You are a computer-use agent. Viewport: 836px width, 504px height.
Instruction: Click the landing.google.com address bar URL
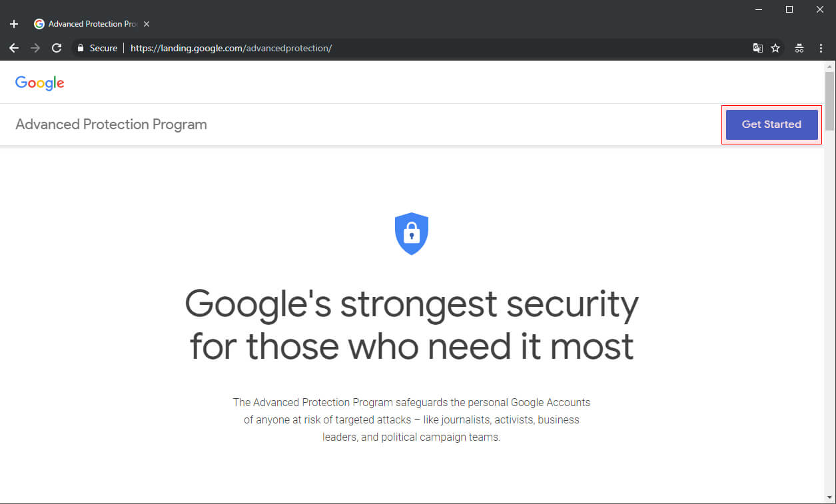231,47
